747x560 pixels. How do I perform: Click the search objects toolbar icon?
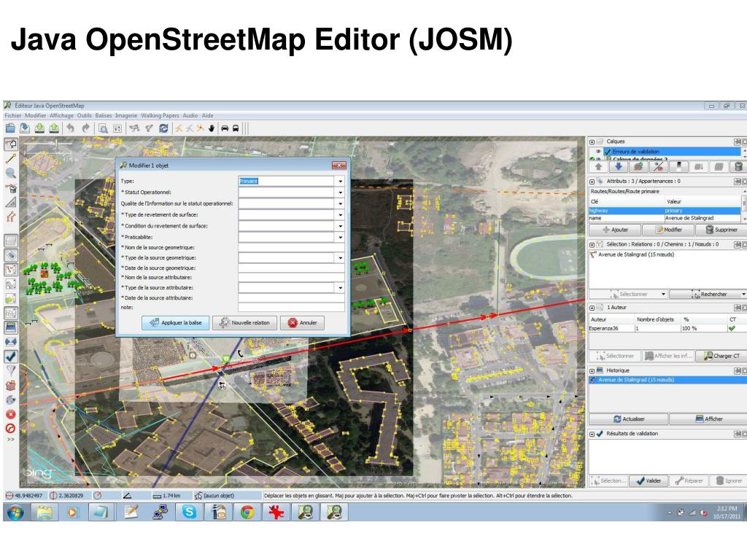tap(103, 128)
